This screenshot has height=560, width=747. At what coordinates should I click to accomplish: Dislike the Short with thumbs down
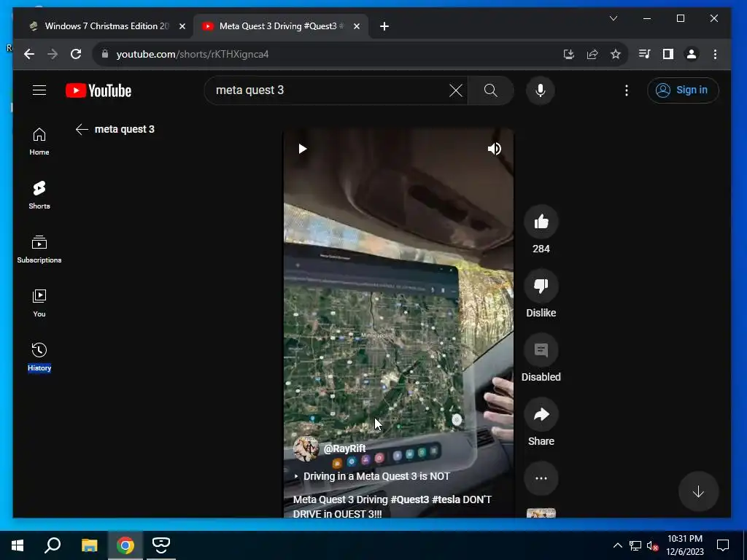tap(541, 286)
